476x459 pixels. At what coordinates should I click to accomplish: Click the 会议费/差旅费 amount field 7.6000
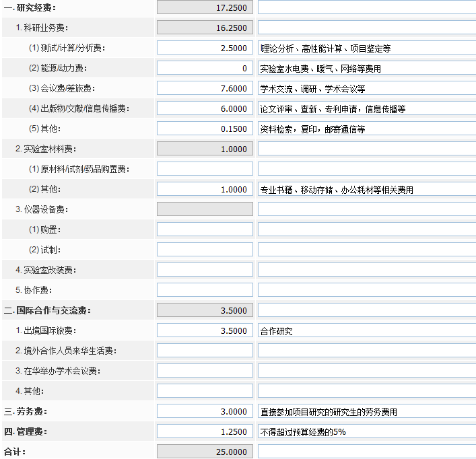click(205, 88)
